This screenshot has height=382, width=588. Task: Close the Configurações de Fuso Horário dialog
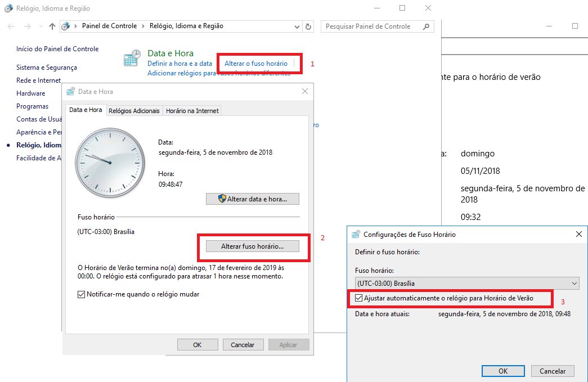579,234
